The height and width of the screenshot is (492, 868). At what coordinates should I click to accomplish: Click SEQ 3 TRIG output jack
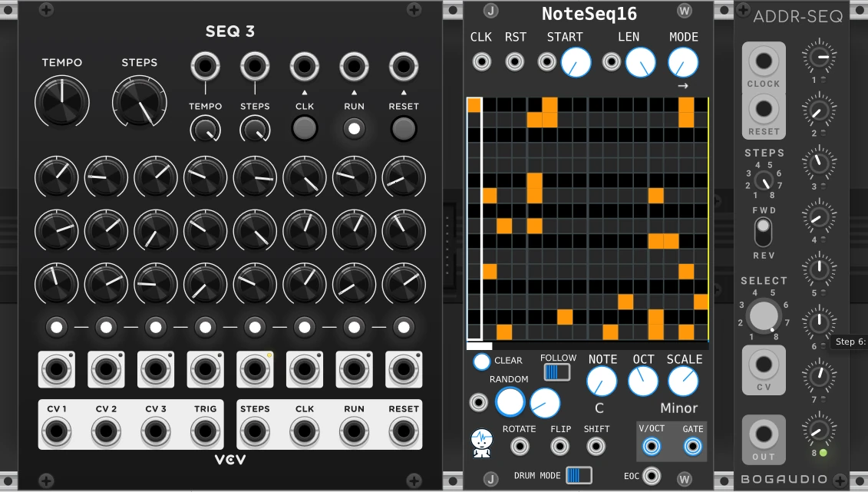coord(206,431)
